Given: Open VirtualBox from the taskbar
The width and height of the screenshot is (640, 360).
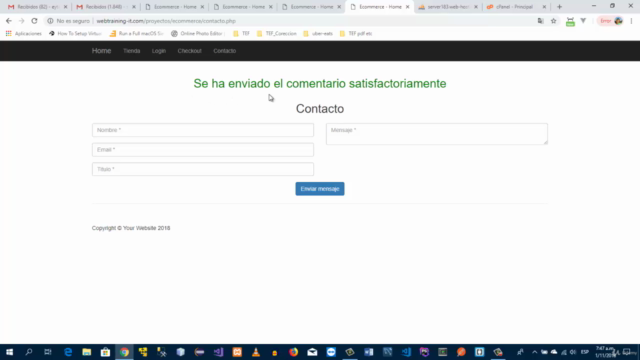Looking at the screenshot, I should pyautogui.click(x=180, y=352).
